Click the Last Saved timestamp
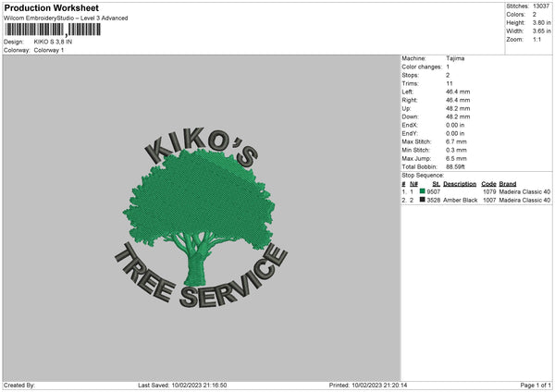The image size is (555, 392). point(182,386)
